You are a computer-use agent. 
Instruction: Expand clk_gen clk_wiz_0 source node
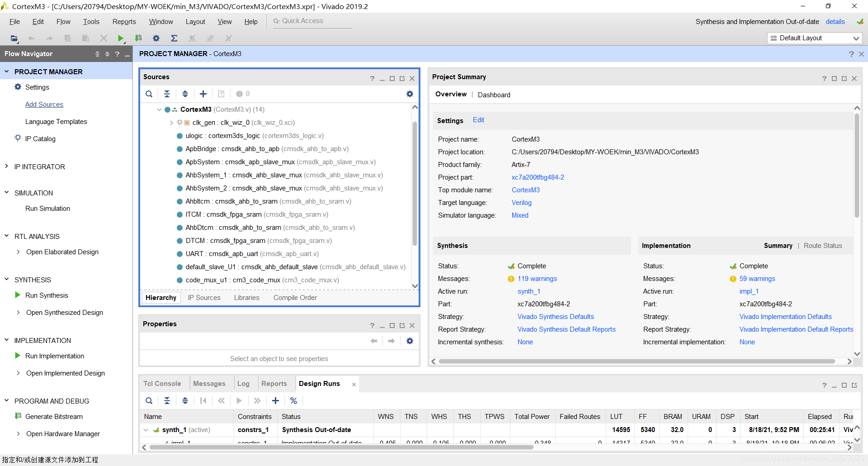click(x=171, y=123)
